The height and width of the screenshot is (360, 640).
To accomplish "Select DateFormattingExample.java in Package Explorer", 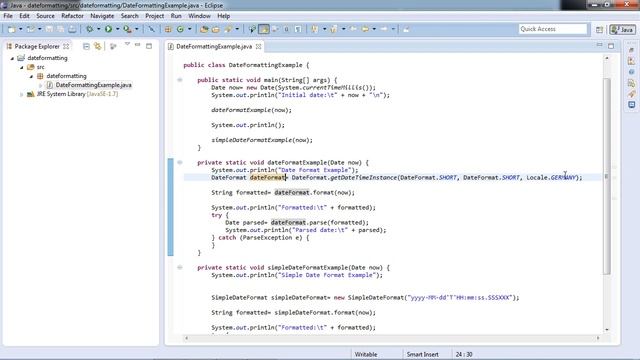I will pos(93,85).
